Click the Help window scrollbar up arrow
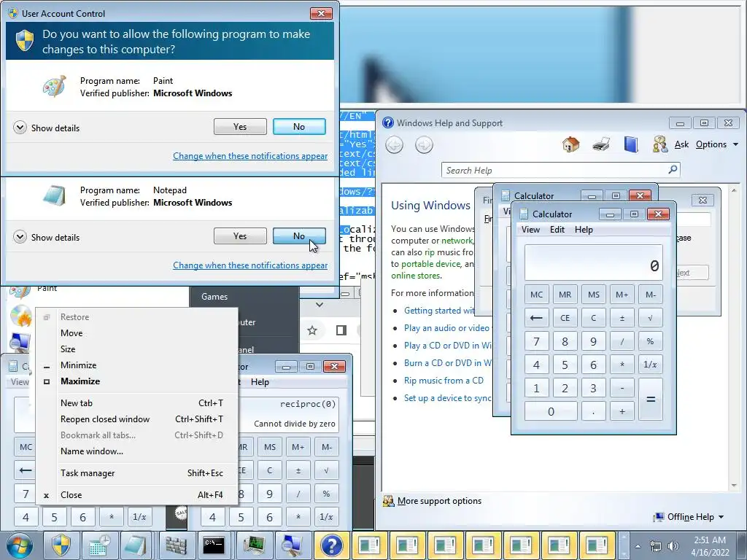This screenshot has width=747, height=560. click(734, 190)
